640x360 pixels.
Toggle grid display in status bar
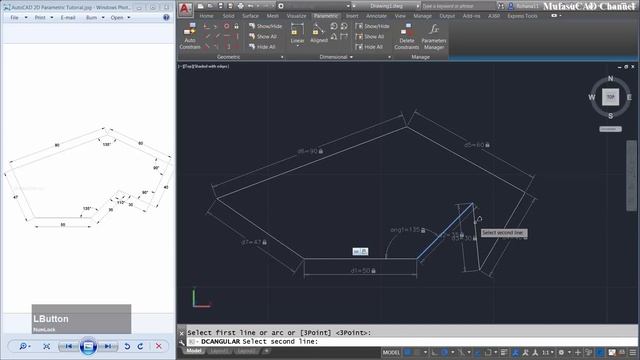[408, 352]
